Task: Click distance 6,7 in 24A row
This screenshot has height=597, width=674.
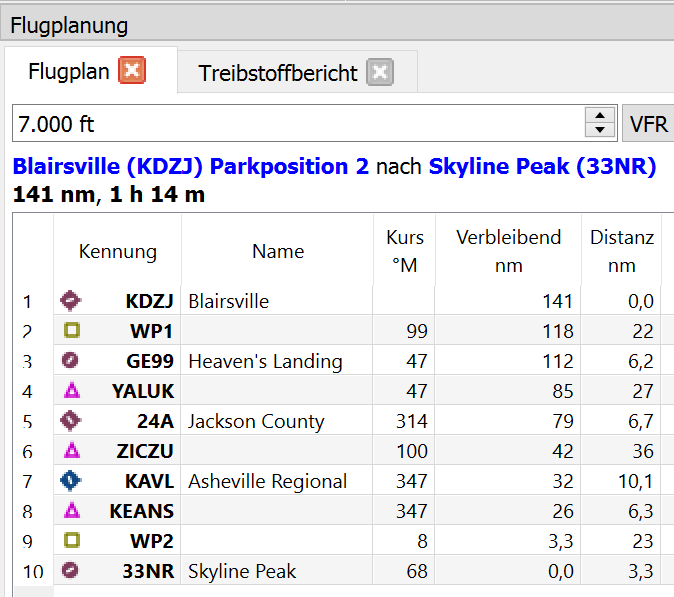Action: coord(621,421)
